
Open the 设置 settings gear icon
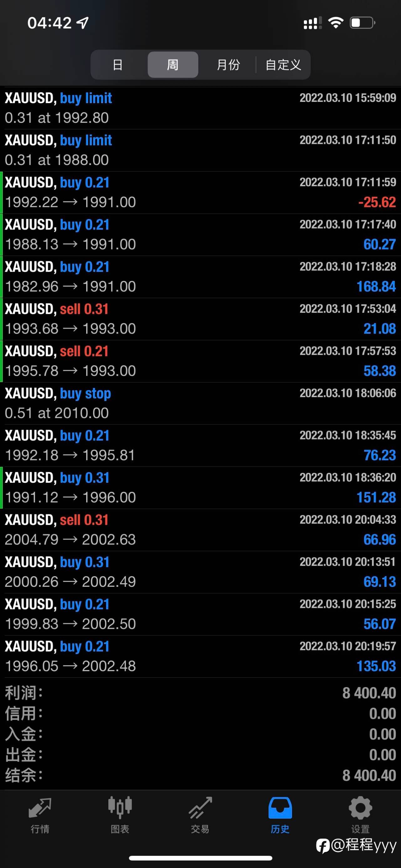click(x=360, y=808)
